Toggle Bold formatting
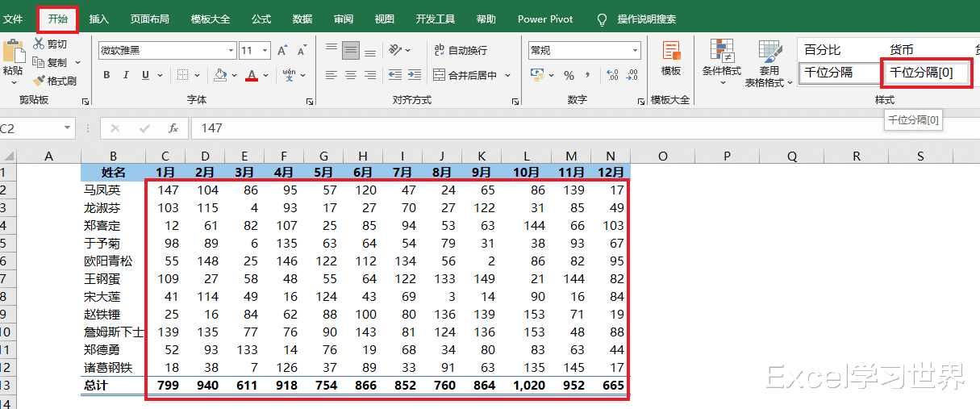Screen dimensions: 980x409 [x=106, y=75]
